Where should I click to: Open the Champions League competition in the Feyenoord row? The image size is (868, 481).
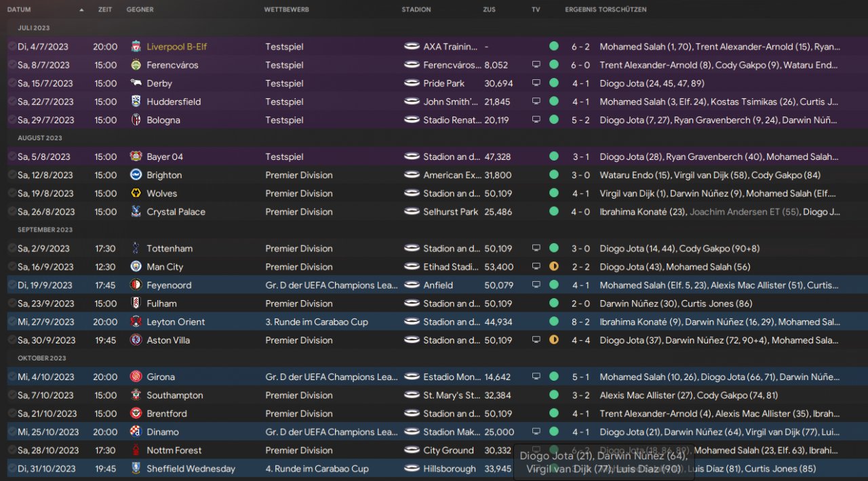332,285
